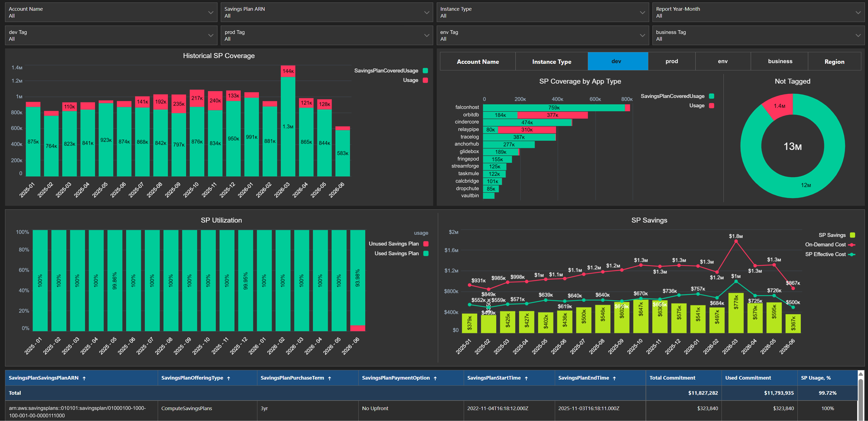
Task: Toggle Usage swatch in Historical SP Coverage legend
Action: click(425, 80)
